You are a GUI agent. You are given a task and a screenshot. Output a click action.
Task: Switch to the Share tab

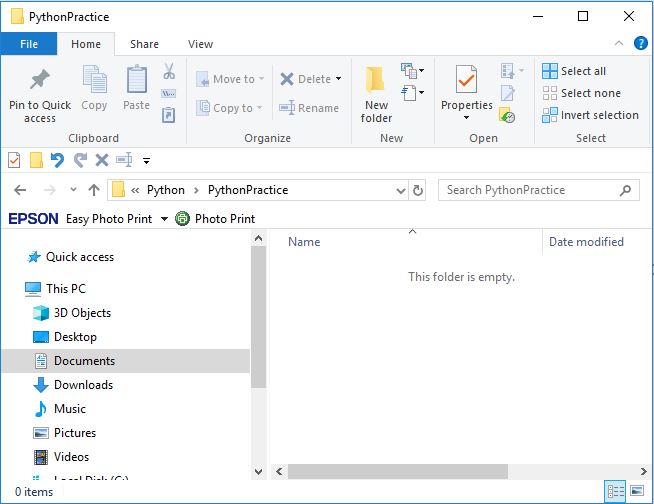144,44
